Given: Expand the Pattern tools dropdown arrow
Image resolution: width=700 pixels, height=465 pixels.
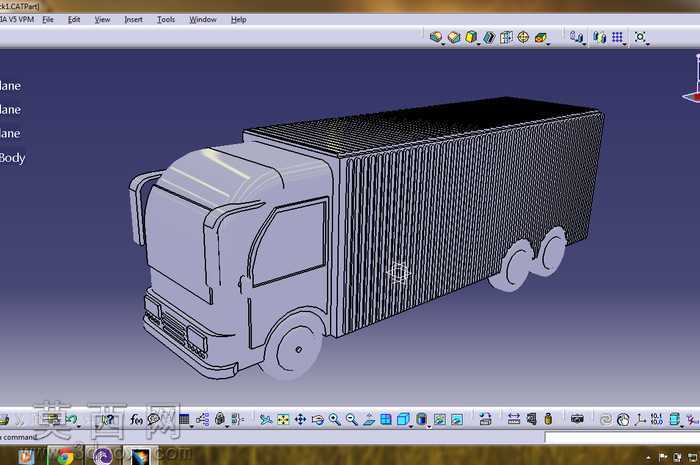Looking at the screenshot, I should [625, 44].
